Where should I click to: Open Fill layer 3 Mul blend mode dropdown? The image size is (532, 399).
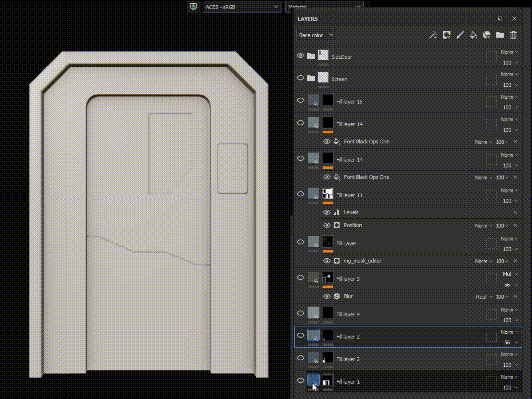pos(510,274)
